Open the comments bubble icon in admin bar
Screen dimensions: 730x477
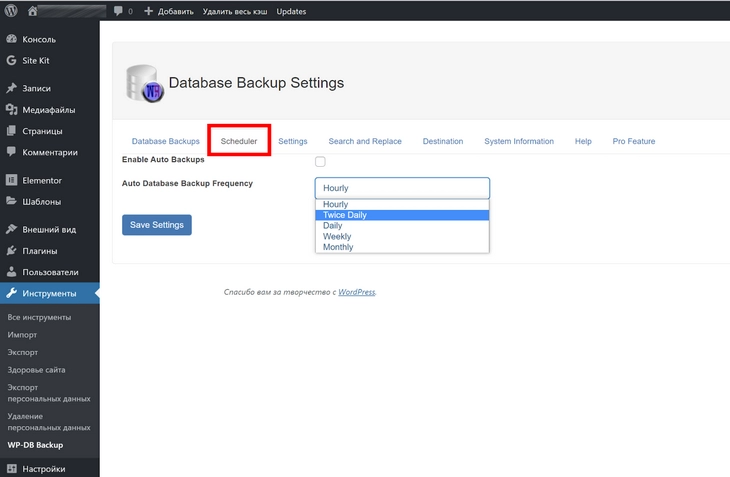click(119, 11)
